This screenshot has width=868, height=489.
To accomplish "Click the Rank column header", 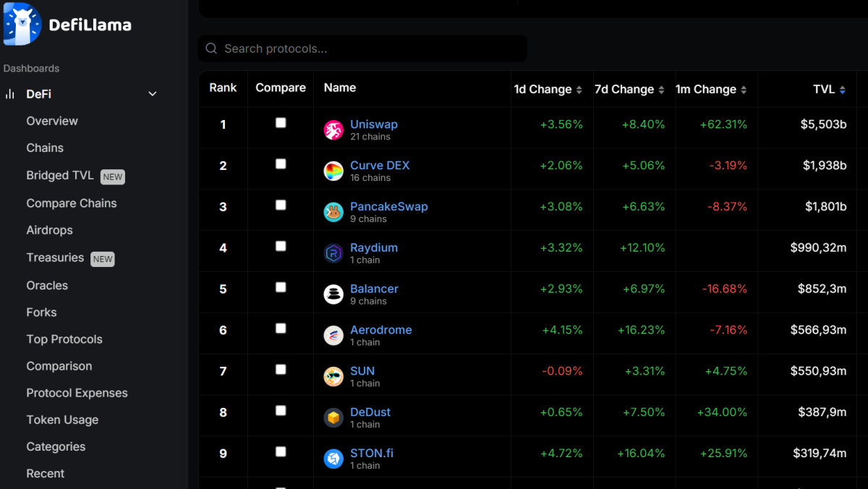I will [x=223, y=88].
